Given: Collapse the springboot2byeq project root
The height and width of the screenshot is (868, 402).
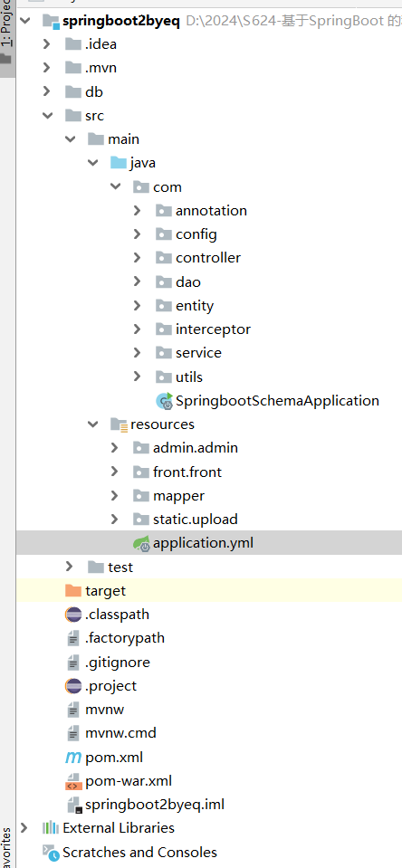Looking at the screenshot, I should point(25,21).
